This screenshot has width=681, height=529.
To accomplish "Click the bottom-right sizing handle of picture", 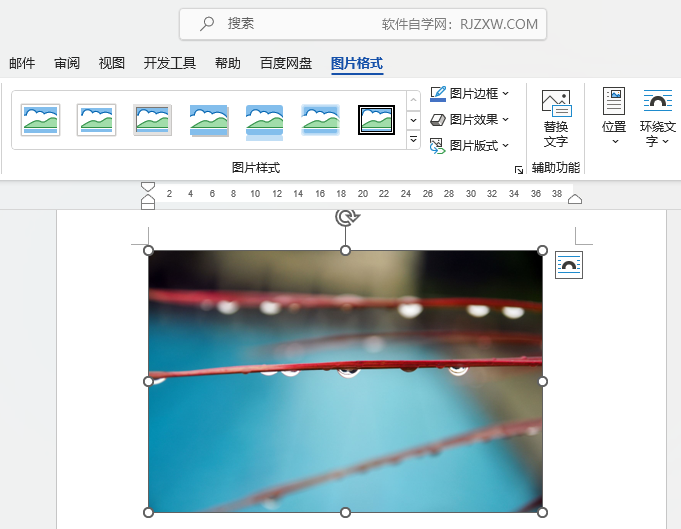I will pyautogui.click(x=542, y=512).
